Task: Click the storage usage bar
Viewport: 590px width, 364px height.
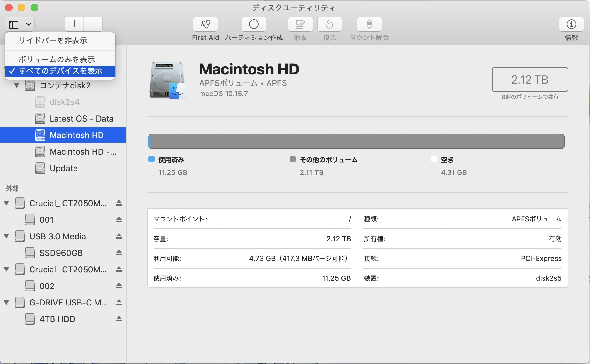Action: (356, 141)
